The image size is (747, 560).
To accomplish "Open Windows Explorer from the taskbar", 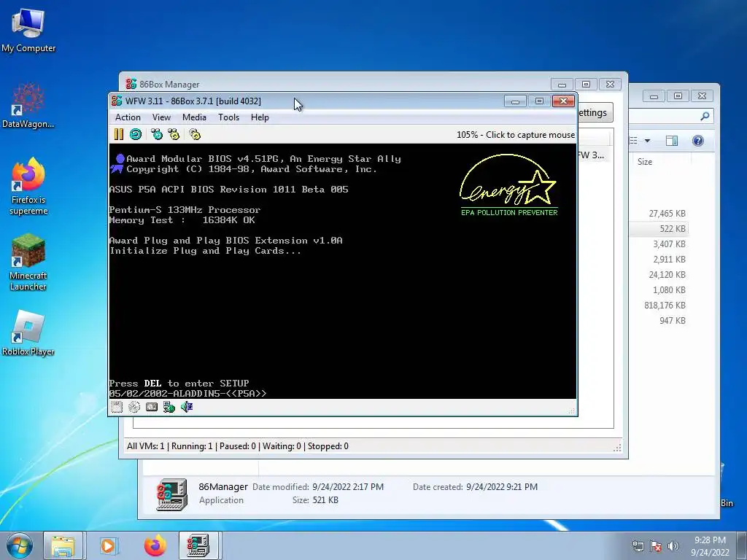I will (x=63, y=545).
